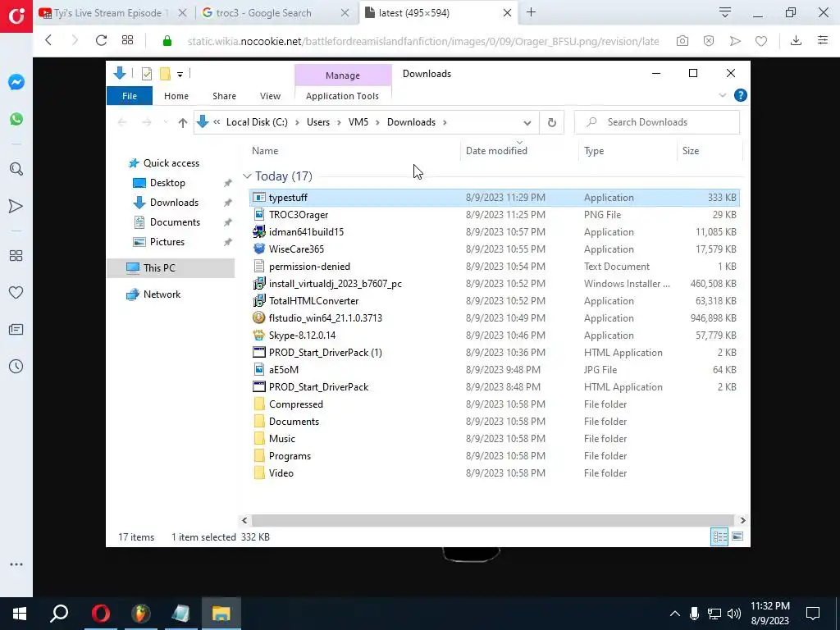Select Pictures in Quick access

[167, 242]
